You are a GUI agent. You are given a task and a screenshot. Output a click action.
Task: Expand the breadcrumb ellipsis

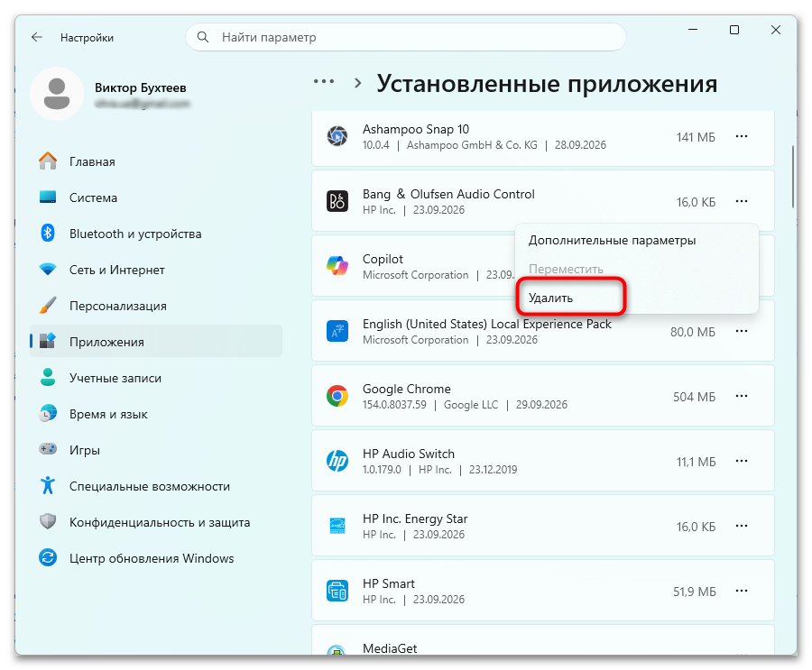click(x=324, y=81)
